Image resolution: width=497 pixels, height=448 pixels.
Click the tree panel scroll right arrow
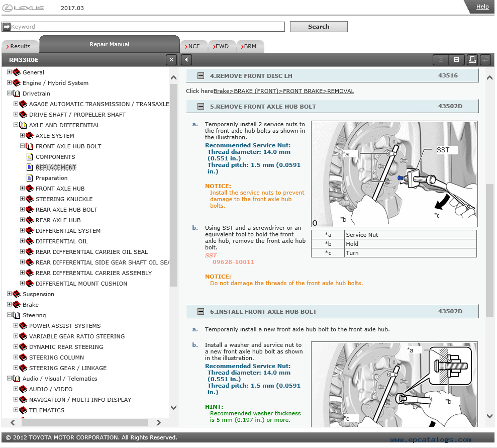(x=158, y=422)
